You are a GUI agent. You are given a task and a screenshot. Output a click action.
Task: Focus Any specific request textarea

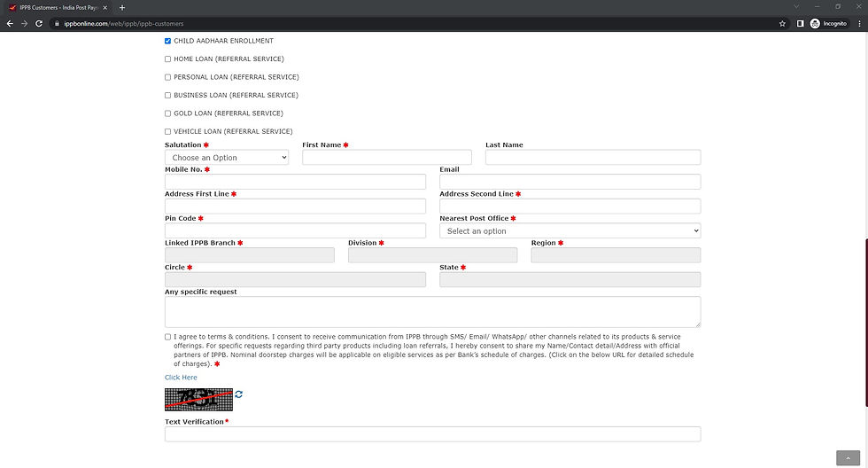pyautogui.click(x=432, y=312)
